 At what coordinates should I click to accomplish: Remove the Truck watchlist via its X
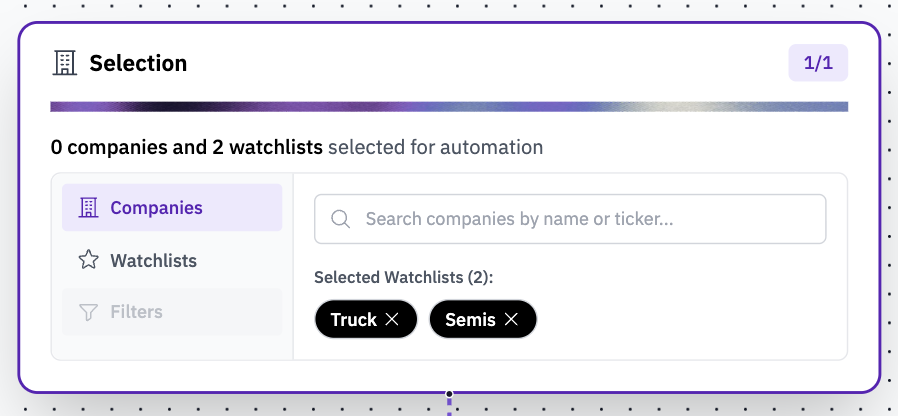tap(392, 320)
